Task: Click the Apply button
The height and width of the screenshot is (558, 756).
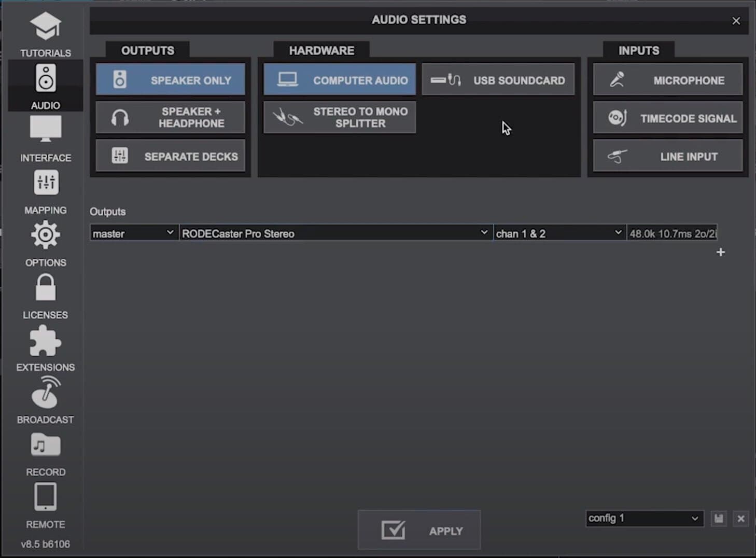Action: 419,529
